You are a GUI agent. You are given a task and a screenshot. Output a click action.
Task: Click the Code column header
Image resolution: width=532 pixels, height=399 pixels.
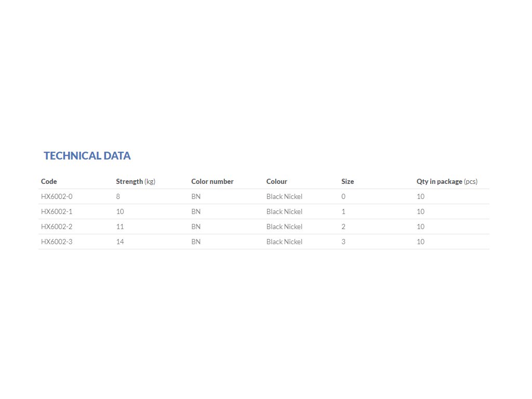pyautogui.click(x=49, y=181)
